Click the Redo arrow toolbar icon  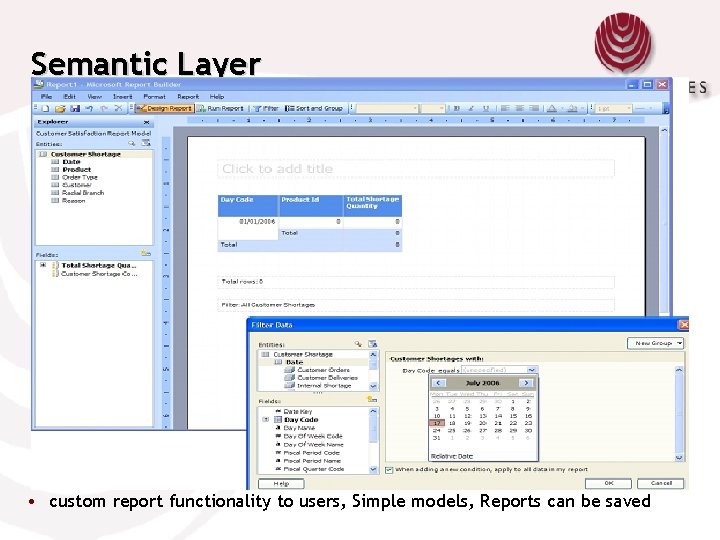pos(104,109)
